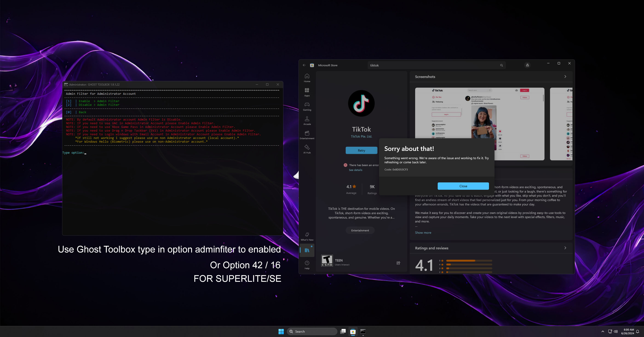Open Home in Store sidebar
Screen dimensions: 644x337
(x=307, y=78)
